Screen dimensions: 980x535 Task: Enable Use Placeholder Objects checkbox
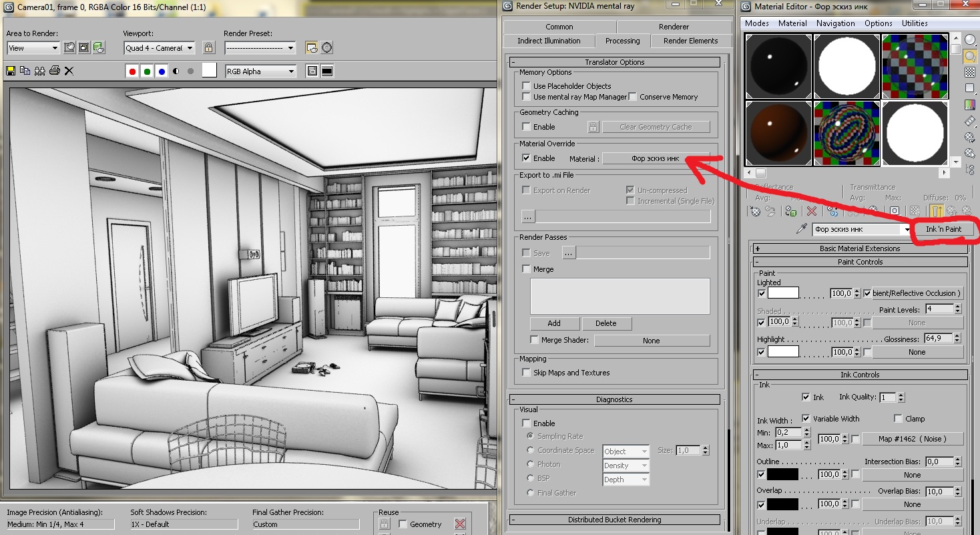[527, 86]
